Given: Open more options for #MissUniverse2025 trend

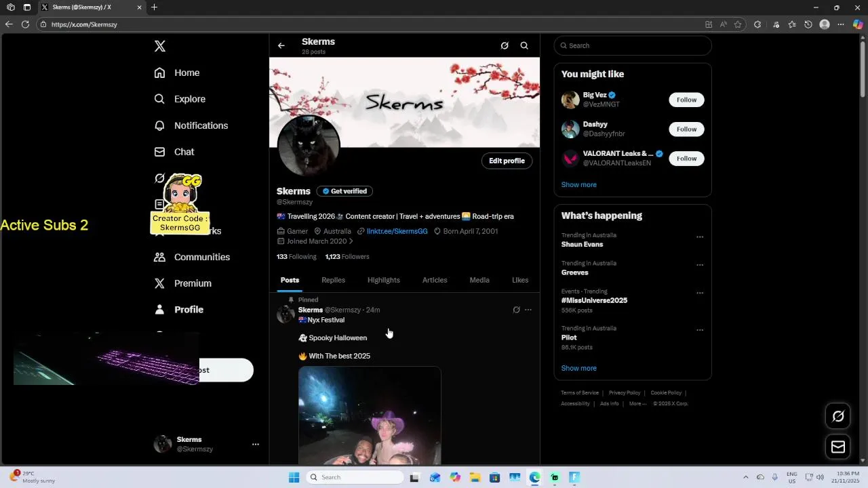Looking at the screenshot, I should click(700, 293).
